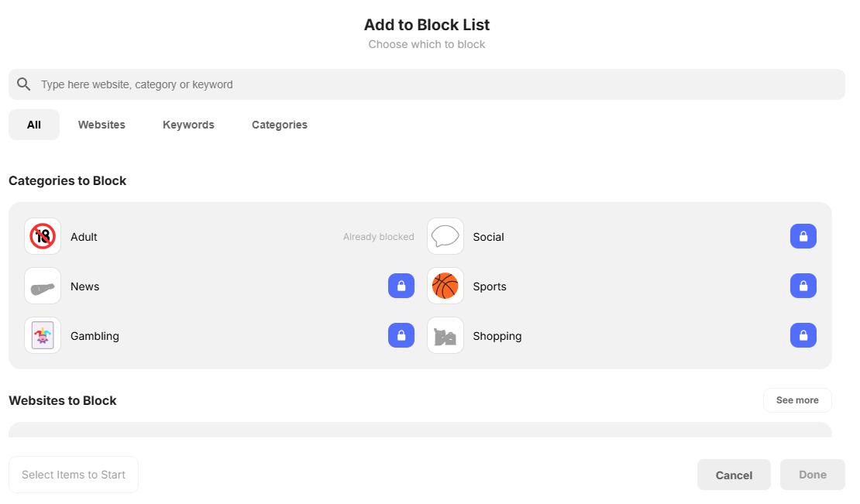Toggle the Shopping category block lock

point(803,335)
